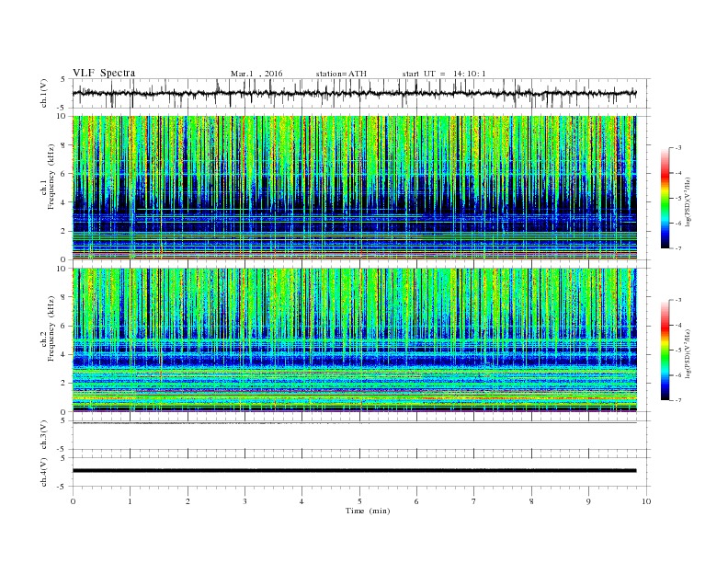Click the "ch.1(V)" waveform axis label
The width and height of the screenshot is (728, 563).
click(x=44, y=93)
